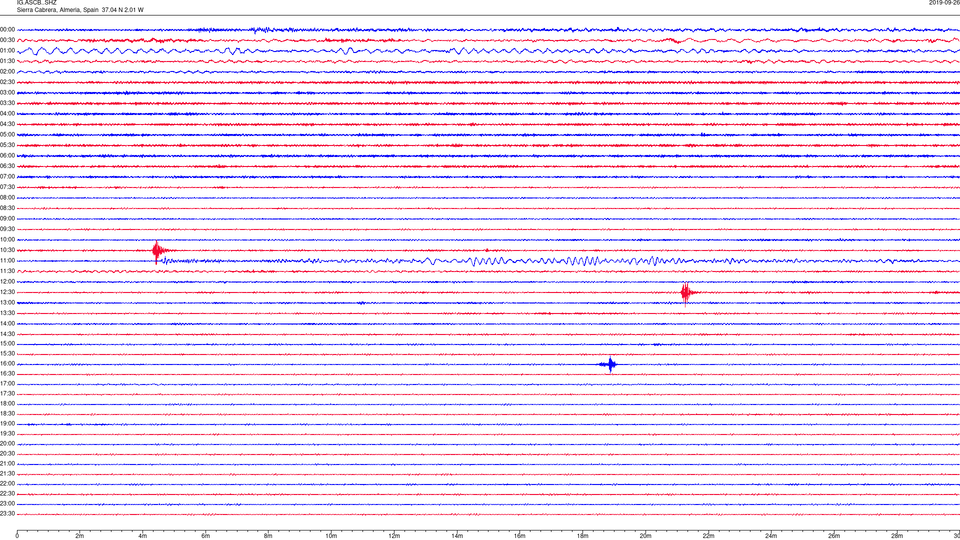This screenshot has height=540, width=960.
Task: Click the 16:00 time label
Action: pyautogui.click(x=7, y=364)
